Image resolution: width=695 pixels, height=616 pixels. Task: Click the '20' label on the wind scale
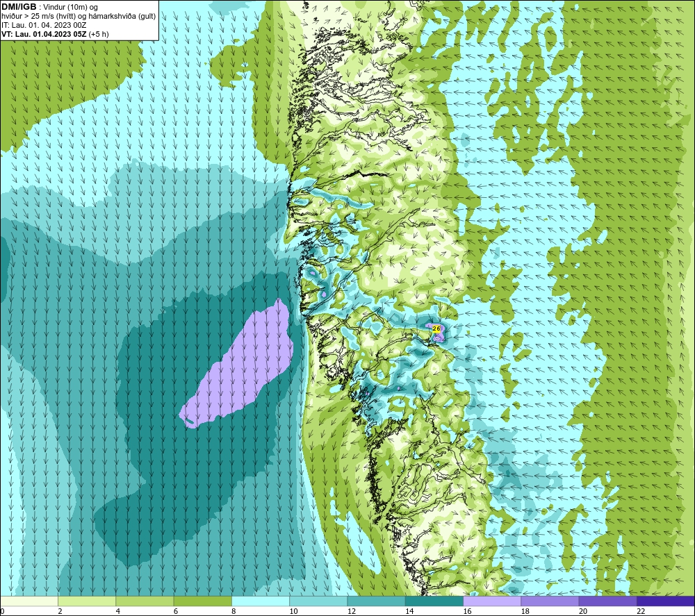(583, 611)
